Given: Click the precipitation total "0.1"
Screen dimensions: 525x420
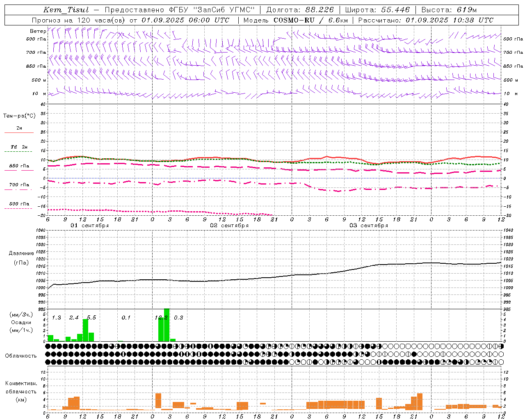Looking at the screenshot, I should (x=126, y=318).
